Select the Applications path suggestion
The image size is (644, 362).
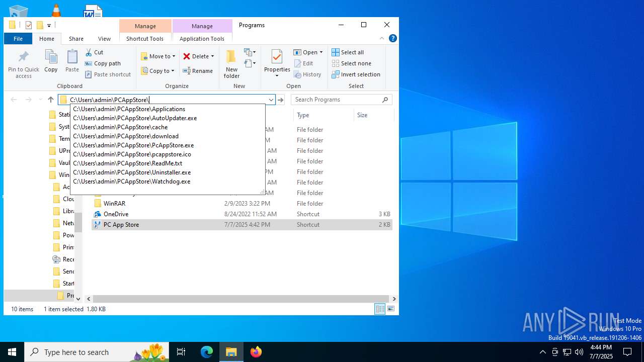point(168,109)
